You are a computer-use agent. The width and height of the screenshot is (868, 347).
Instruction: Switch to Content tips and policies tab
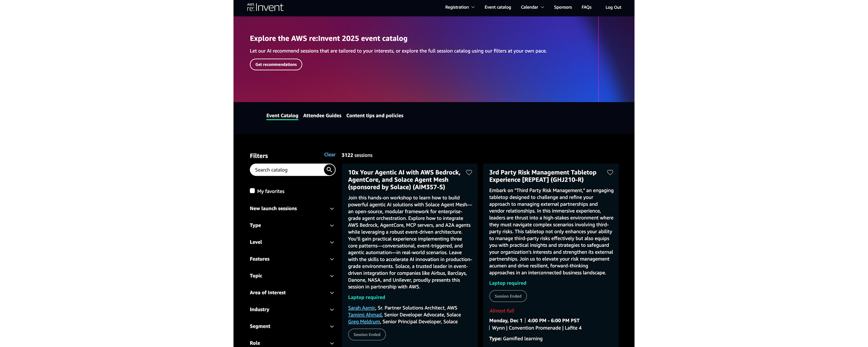[375, 116]
